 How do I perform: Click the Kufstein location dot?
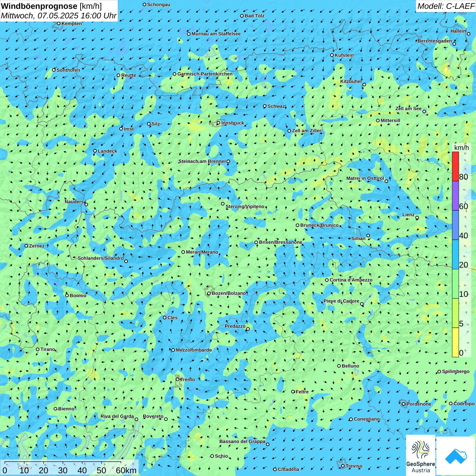(x=332, y=55)
